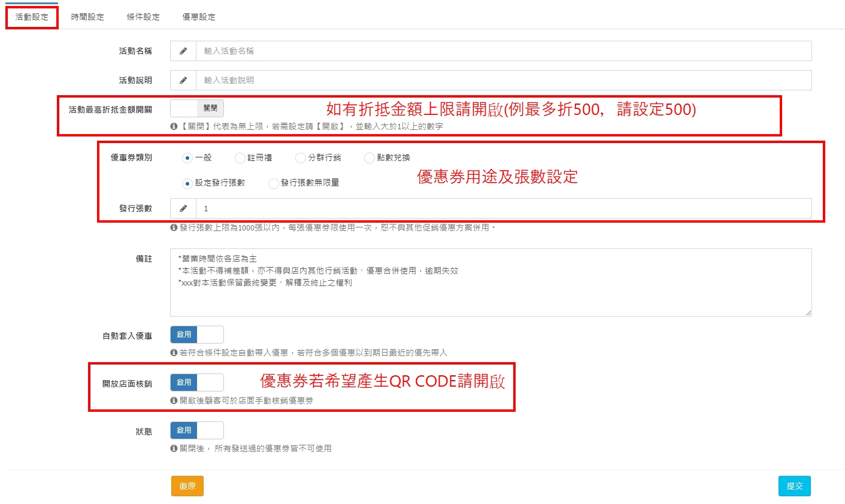
Task: Switch off the 狀態 toggle
Action: [197, 430]
